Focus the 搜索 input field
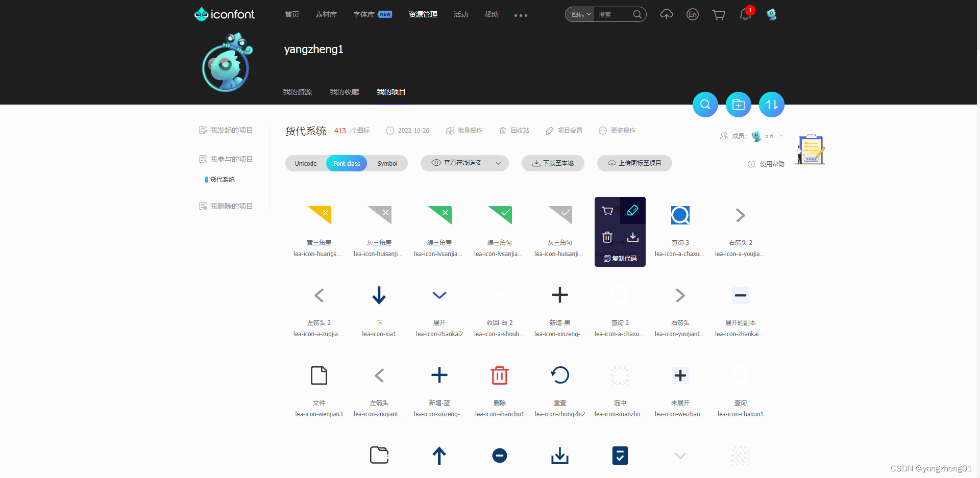Image resolution: width=980 pixels, height=478 pixels. tap(614, 14)
